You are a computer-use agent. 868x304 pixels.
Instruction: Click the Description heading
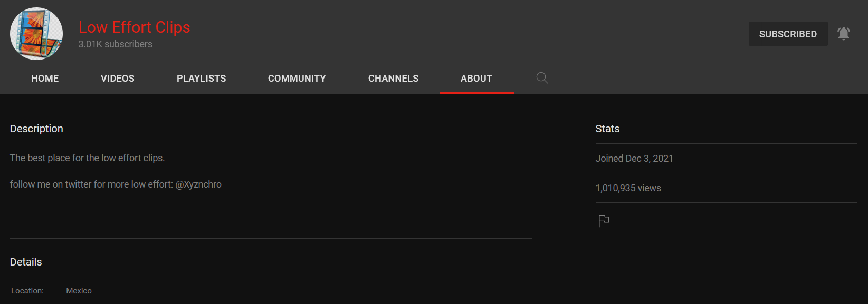pyautogui.click(x=36, y=129)
